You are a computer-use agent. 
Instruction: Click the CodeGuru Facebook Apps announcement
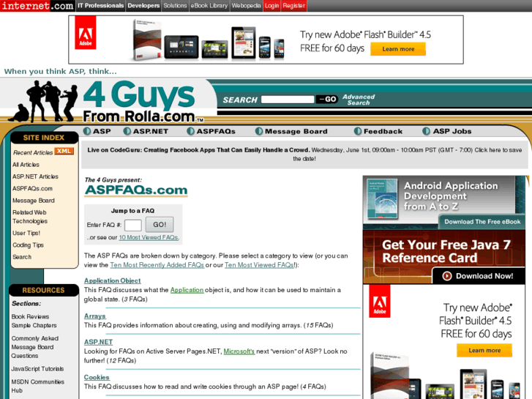pos(304,154)
